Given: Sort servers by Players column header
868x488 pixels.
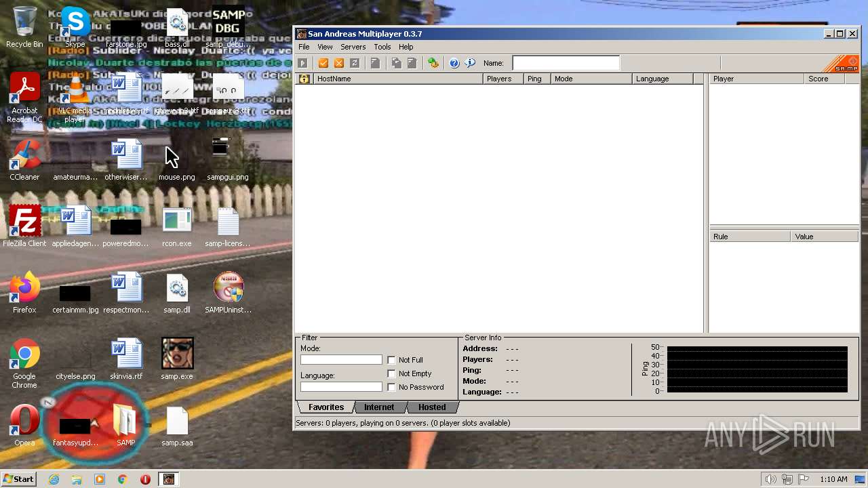Looking at the screenshot, I should click(503, 79).
